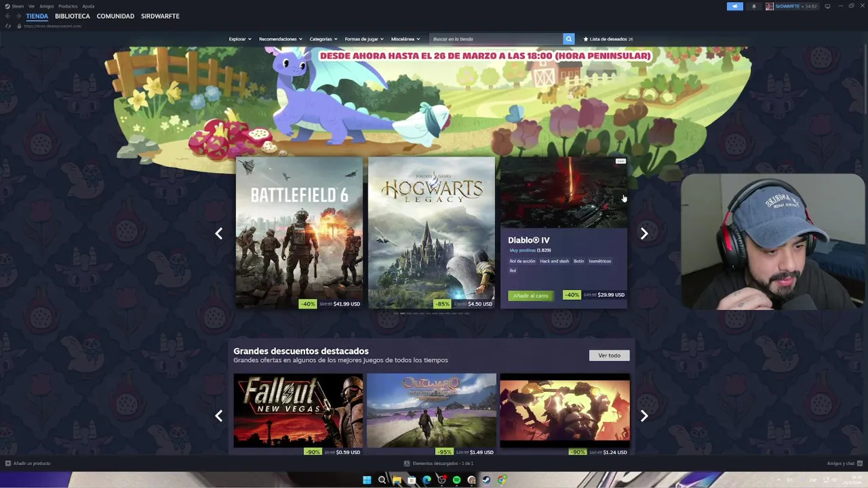Reload the store page with refresh icon
868x488 pixels.
pos(8,26)
